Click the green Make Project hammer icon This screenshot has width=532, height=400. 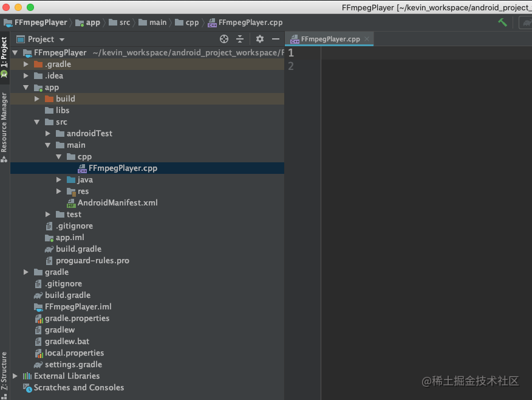502,22
